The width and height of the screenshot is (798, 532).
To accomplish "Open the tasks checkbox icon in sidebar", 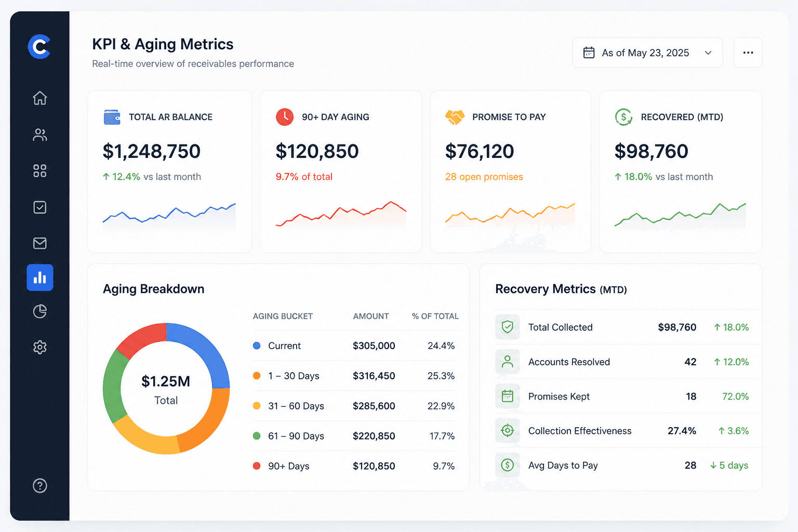I will [39, 207].
